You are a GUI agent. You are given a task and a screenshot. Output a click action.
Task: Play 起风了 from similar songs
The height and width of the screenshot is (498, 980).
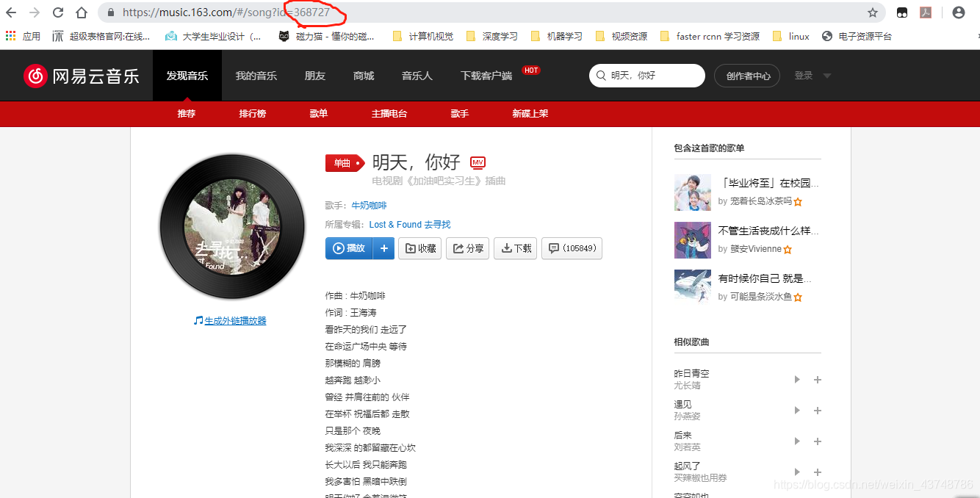click(797, 472)
